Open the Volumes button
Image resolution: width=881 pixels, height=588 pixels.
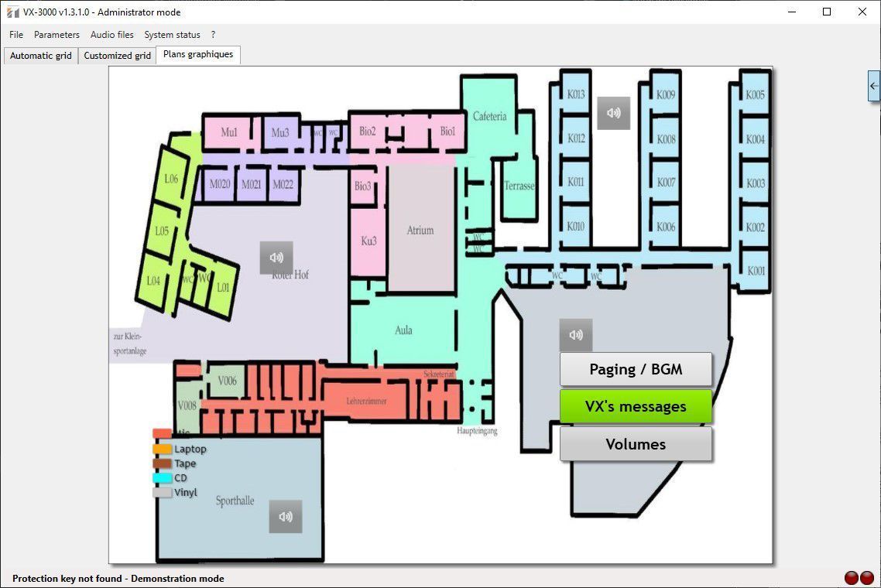(x=636, y=443)
